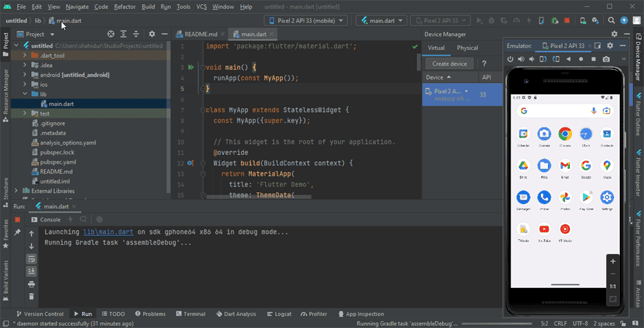Clear console output with trash icon

pos(31,296)
